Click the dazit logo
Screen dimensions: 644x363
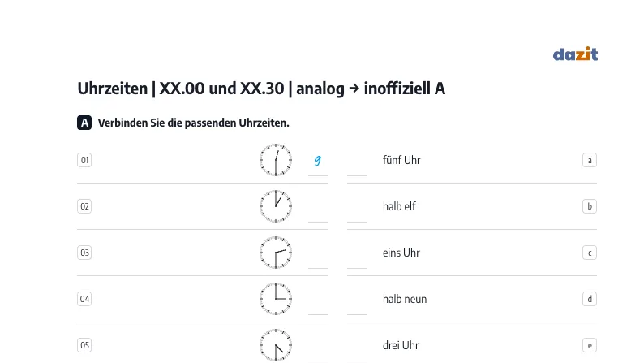(x=575, y=54)
